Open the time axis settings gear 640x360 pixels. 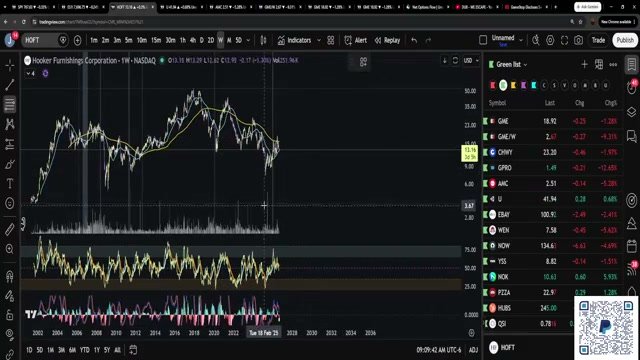[471, 333]
